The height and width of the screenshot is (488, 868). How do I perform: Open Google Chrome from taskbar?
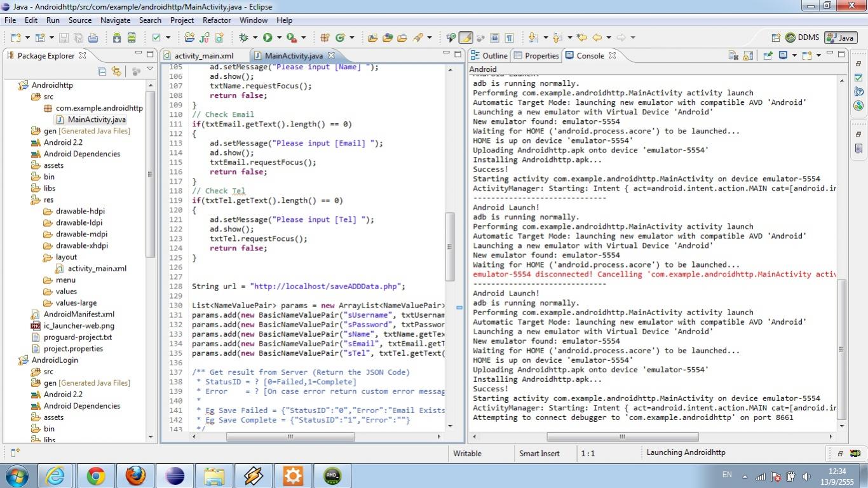(x=96, y=476)
